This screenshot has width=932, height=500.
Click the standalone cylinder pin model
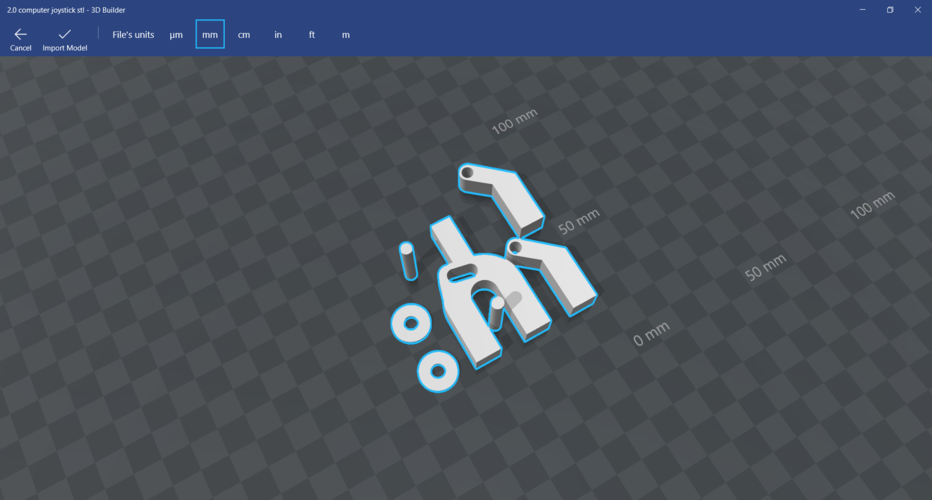tap(408, 260)
